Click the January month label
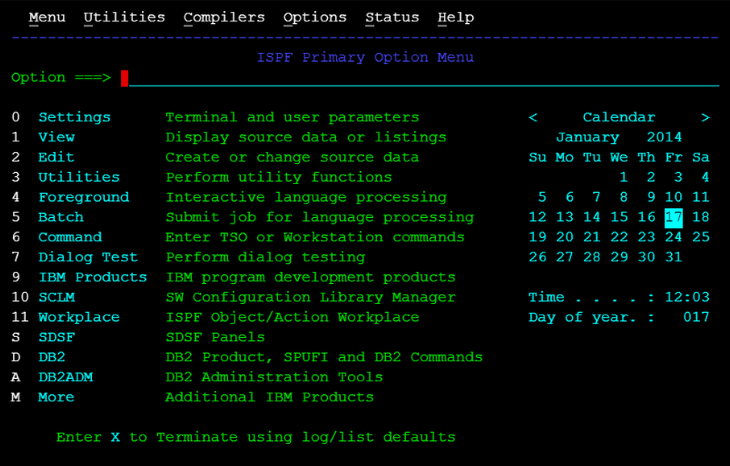This screenshot has width=730, height=466. pyautogui.click(x=588, y=137)
